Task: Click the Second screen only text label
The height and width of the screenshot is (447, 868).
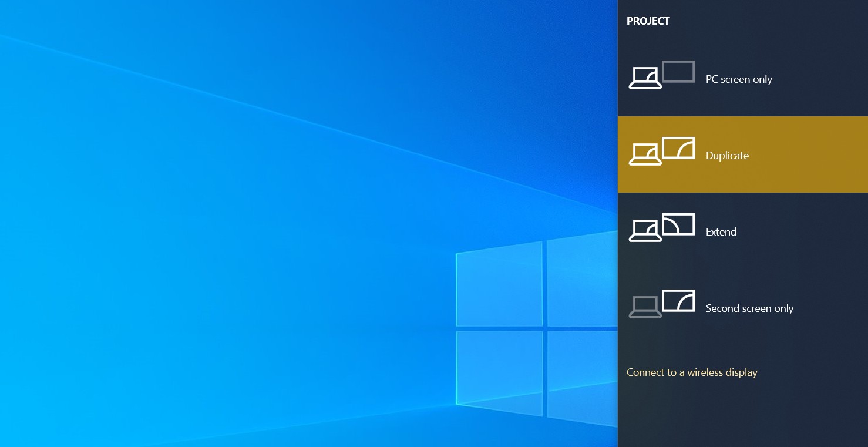Action: [750, 308]
